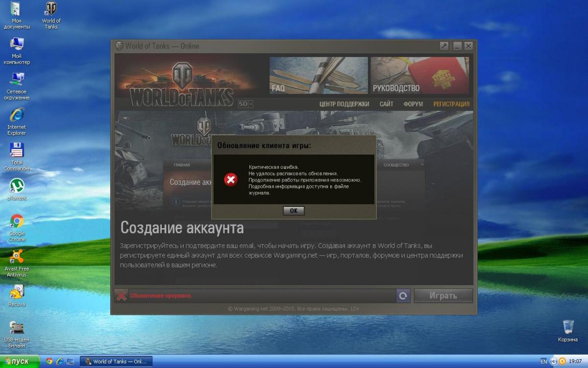Launch Internet Explorer from quick launch
588x368 pixels.
point(60,362)
